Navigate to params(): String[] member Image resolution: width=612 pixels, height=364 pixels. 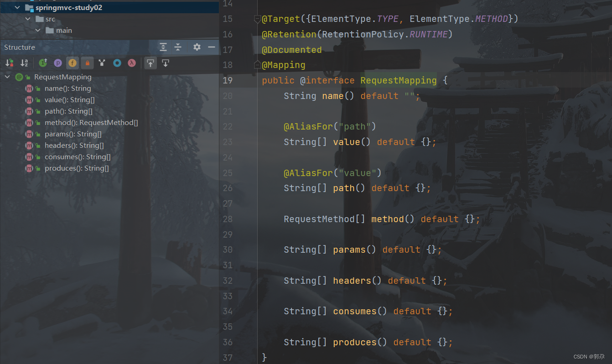pyautogui.click(x=73, y=134)
